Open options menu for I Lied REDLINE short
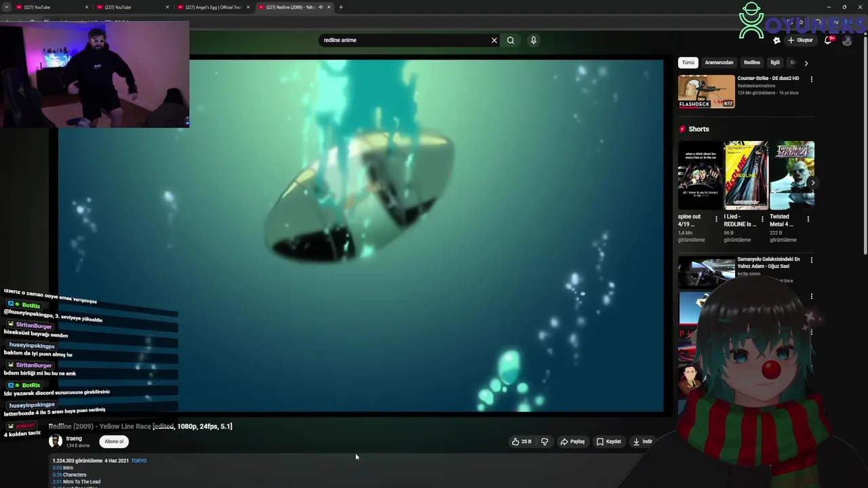868x488 pixels. [x=762, y=219]
